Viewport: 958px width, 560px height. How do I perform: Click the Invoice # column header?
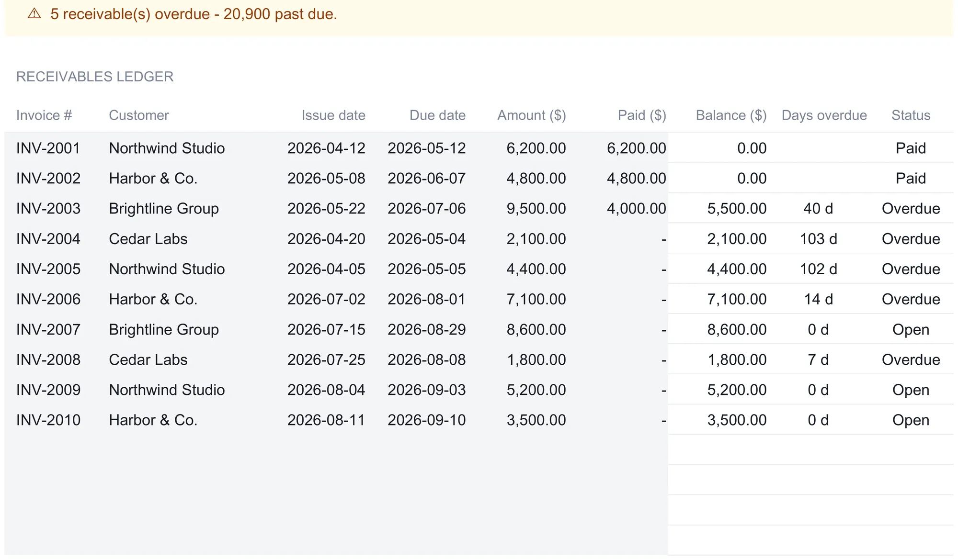click(44, 115)
